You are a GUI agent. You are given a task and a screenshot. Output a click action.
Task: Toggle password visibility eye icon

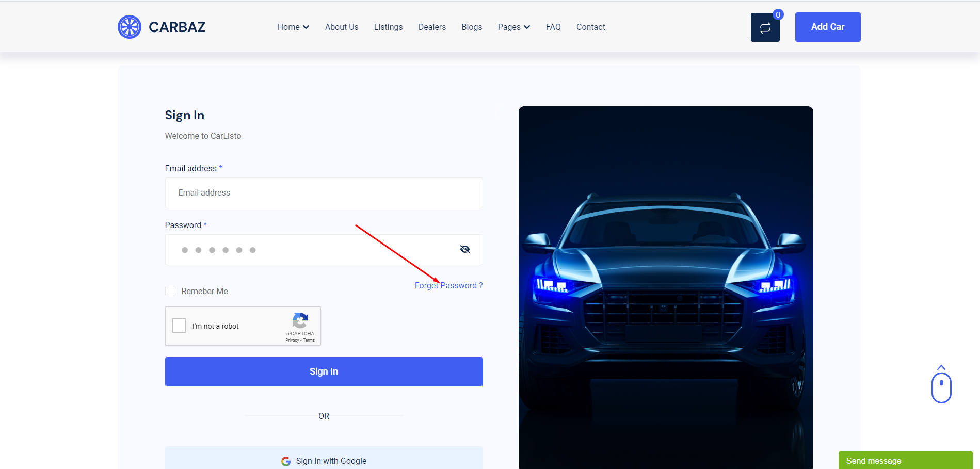click(464, 250)
